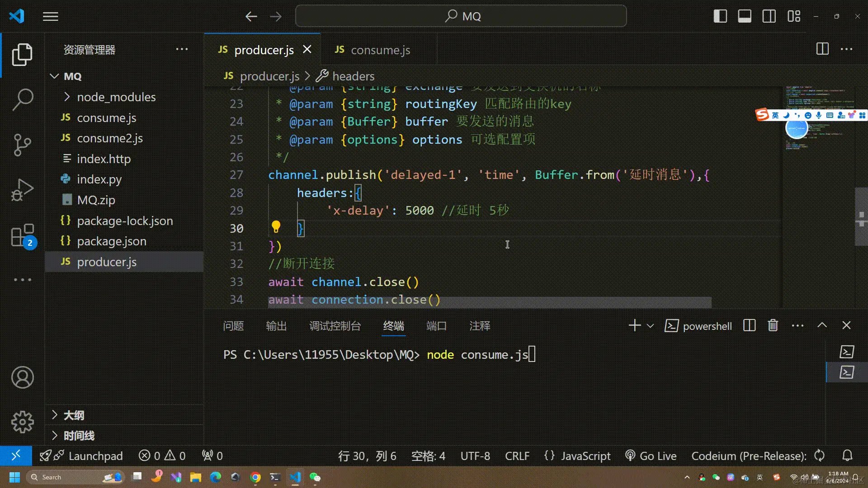This screenshot has width=868, height=488.
Task: Open MQ.zip file
Action: pos(124,200)
